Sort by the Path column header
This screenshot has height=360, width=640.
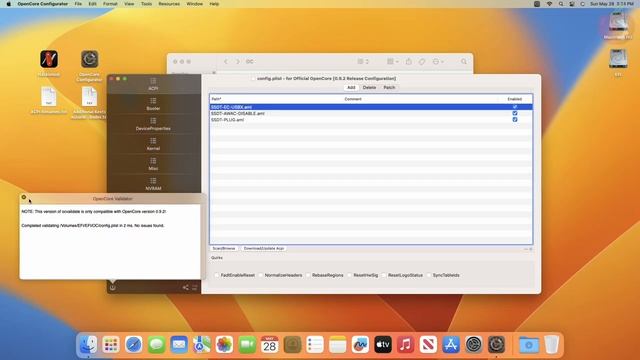[x=216, y=99]
